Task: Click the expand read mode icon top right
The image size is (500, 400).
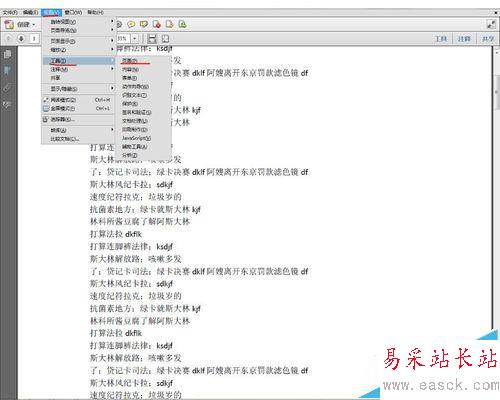Action: click(491, 24)
